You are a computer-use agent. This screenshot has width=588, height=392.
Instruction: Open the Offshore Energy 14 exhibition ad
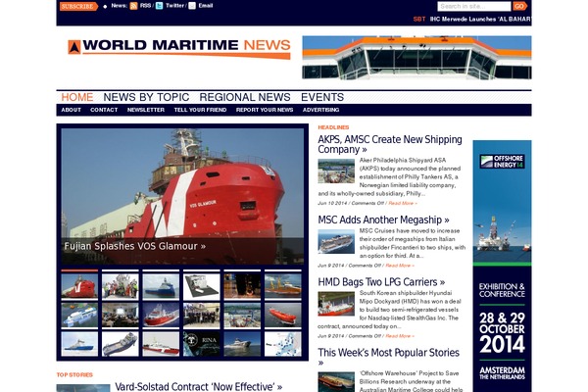502,266
